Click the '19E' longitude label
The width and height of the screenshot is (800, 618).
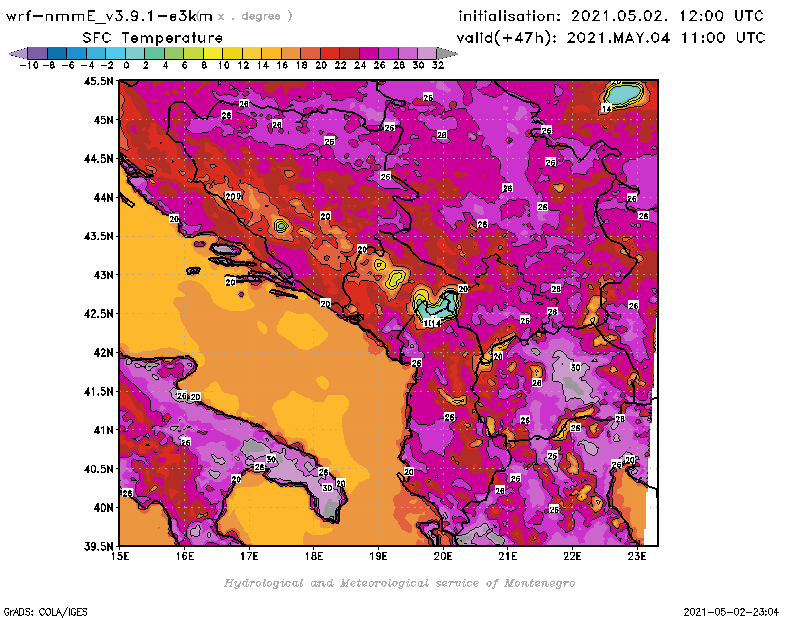coord(378,556)
